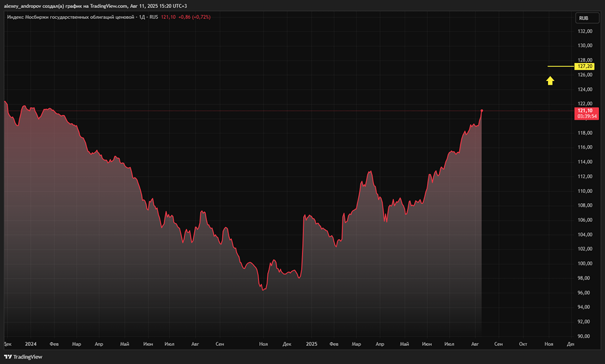Click the yellow 127,20 price label
The width and height of the screenshot is (605, 364).
tap(585, 67)
